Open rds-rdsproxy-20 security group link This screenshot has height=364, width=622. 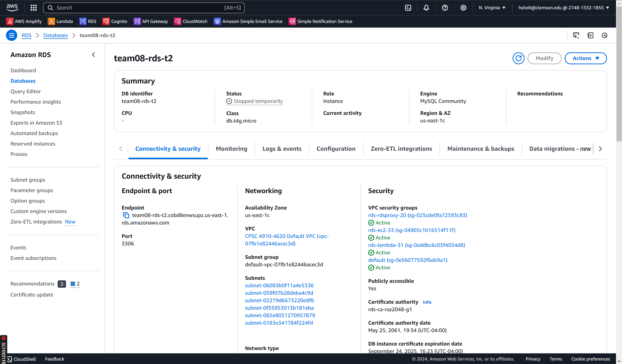point(418,215)
